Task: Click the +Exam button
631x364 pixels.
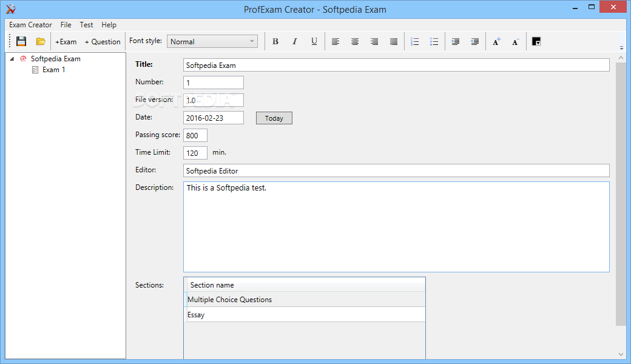Action: coord(66,42)
